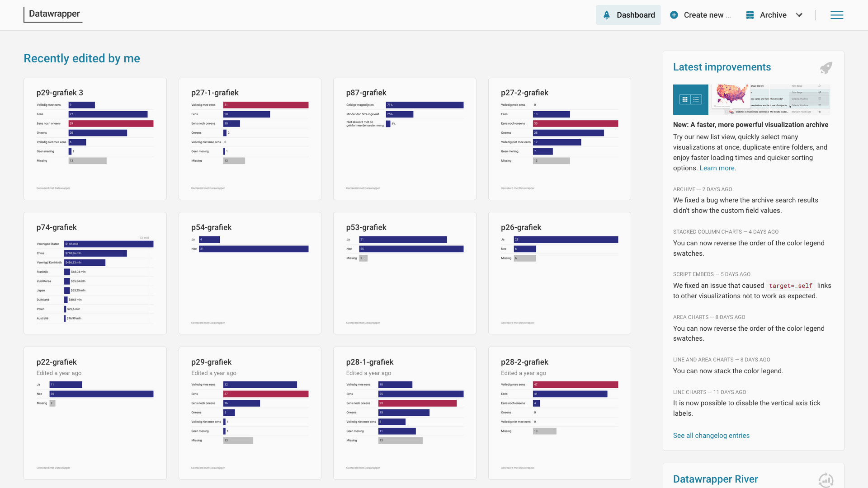Viewport: 868px width, 488px height.
Task: Open the visualization archive preview image
Action: click(x=751, y=99)
